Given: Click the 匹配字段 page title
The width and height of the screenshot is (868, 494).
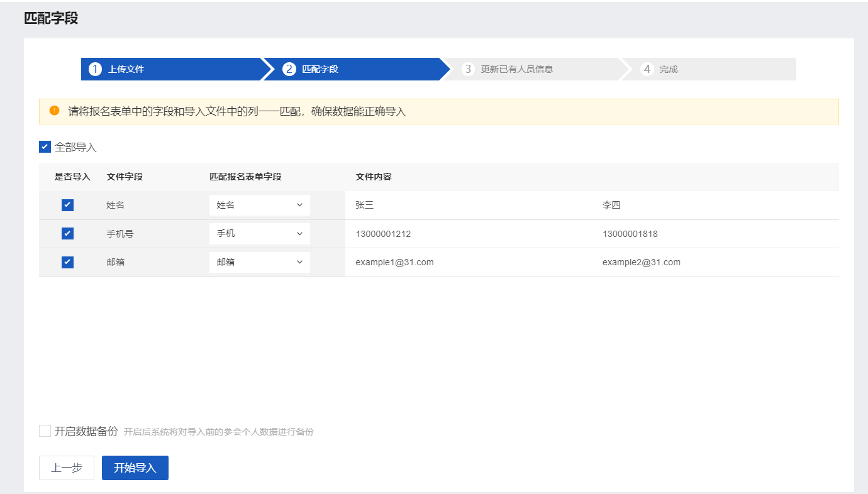Looking at the screenshot, I should pos(51,18).
